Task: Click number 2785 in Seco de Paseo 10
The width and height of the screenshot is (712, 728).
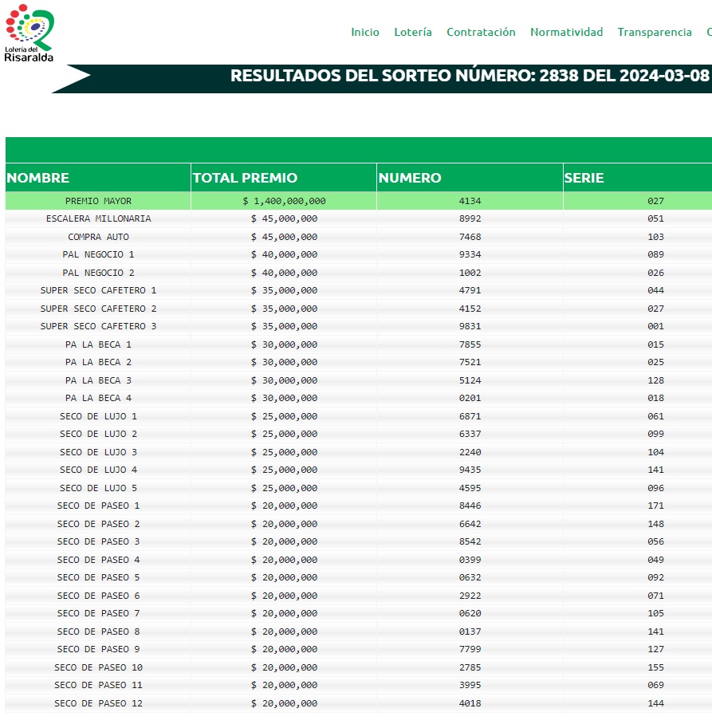Action: (x=470, y=667)
